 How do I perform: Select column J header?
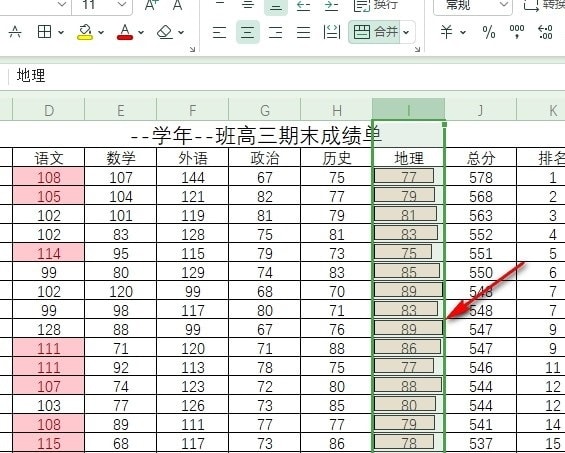coord(481,110)
